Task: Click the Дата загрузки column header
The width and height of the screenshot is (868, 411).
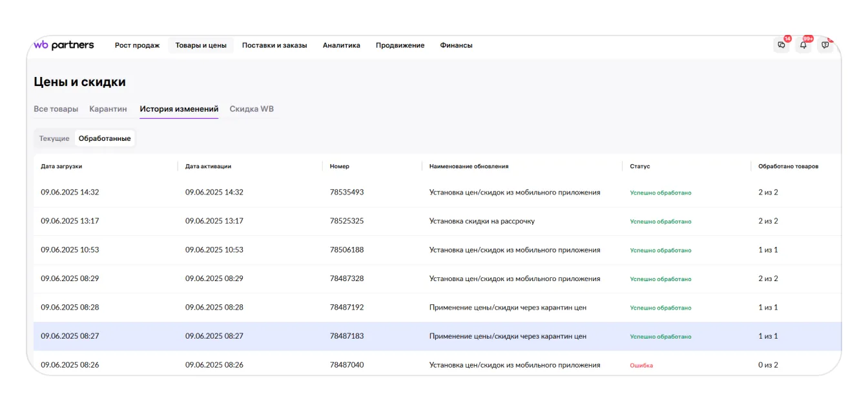Action: click(61, 166)
